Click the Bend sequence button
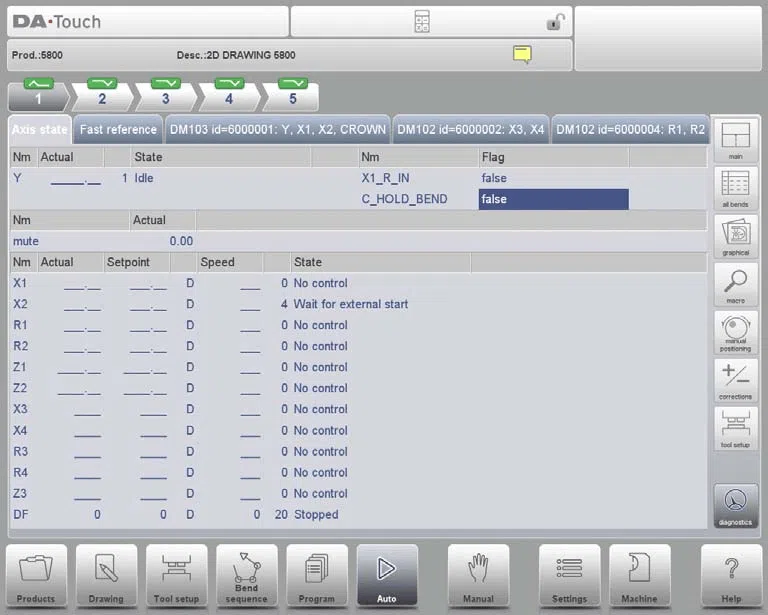This screenshot has width=768, height=615. point(246,576)
